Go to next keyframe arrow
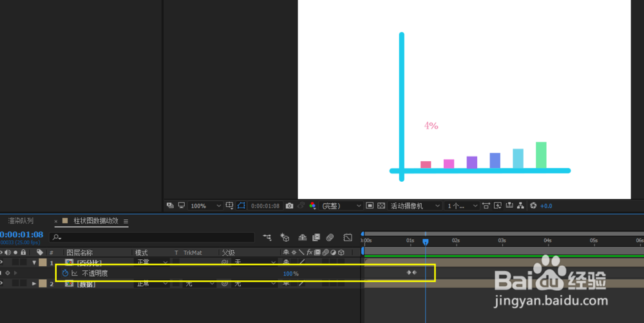Screen dimensions: 644x323 click(x=15, y=273)
